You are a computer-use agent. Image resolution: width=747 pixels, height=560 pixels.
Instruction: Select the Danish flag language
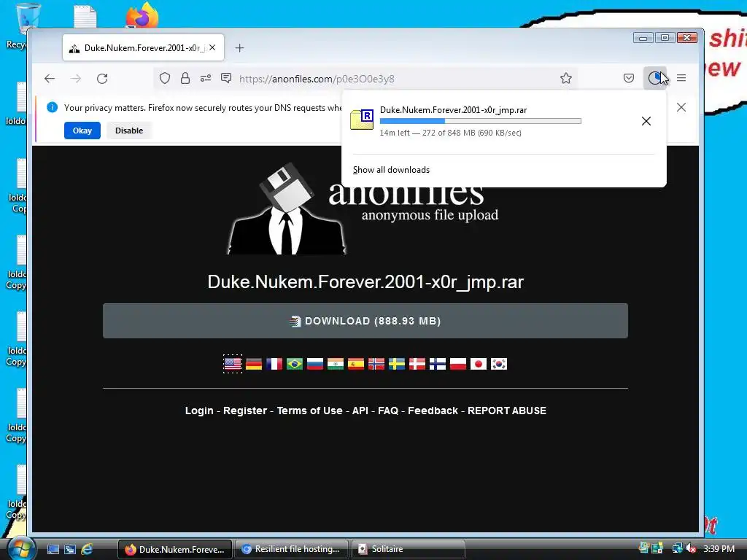click(x=417, y=364)
